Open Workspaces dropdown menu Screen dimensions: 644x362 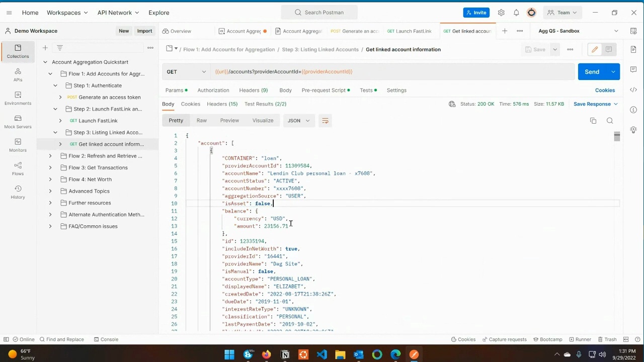click(67, 13)
